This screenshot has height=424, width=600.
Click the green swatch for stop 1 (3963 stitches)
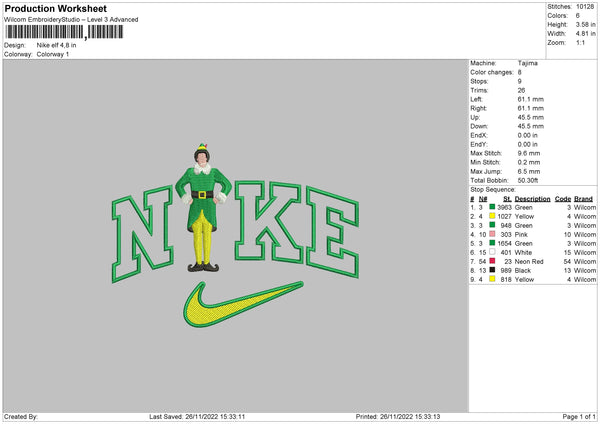(x=492, y=207)
